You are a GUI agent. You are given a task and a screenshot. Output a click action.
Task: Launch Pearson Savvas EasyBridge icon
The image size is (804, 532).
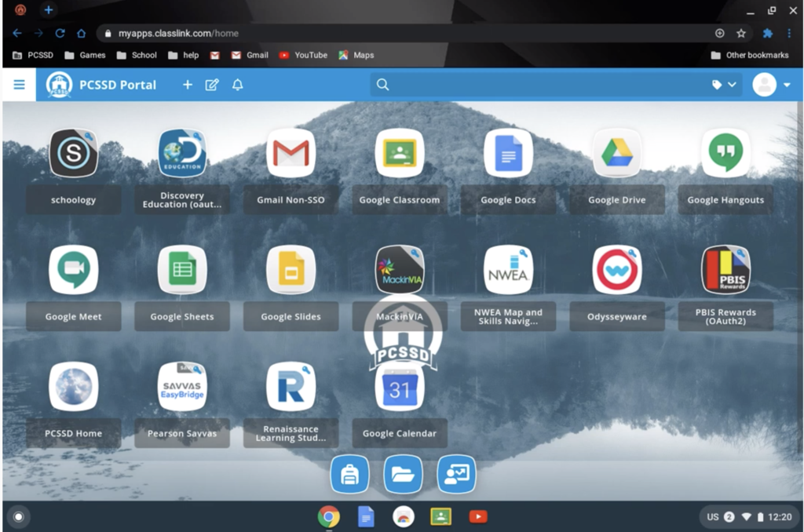click(182, 386)
